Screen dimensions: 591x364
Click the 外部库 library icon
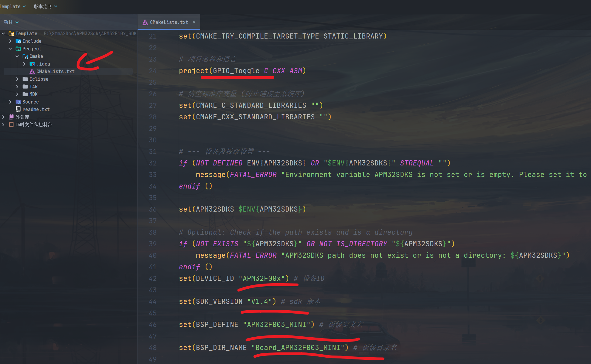[11, 117]
